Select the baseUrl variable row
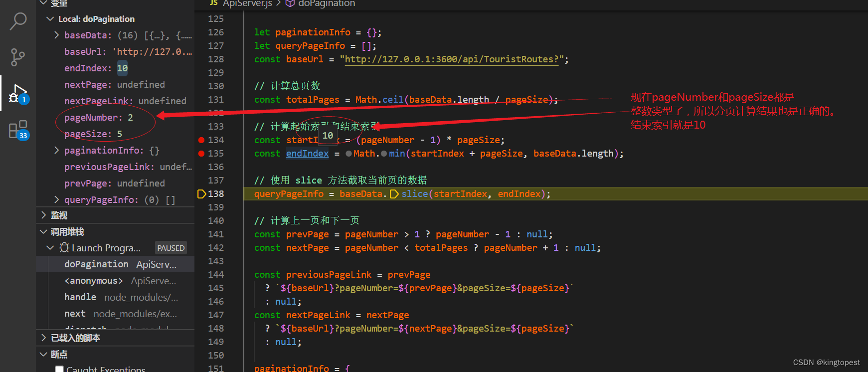 tap(115, 52)
